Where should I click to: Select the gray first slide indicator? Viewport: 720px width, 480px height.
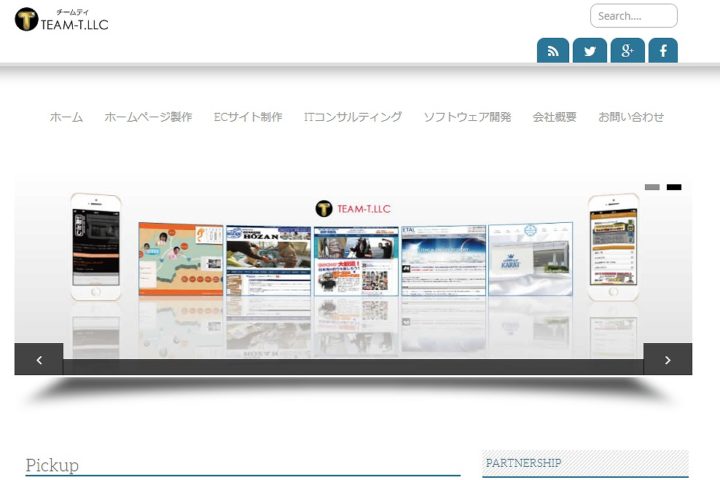[652, 187]
